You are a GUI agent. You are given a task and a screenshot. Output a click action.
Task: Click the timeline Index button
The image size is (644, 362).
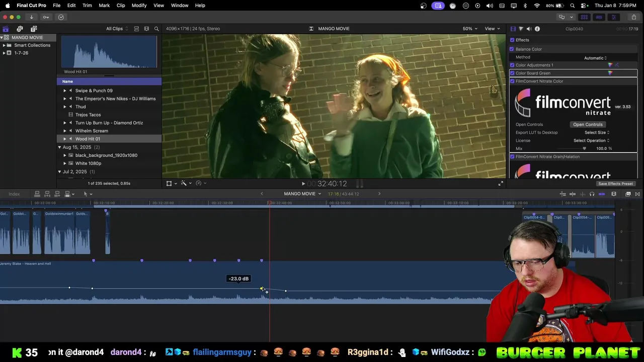[14, 194]
